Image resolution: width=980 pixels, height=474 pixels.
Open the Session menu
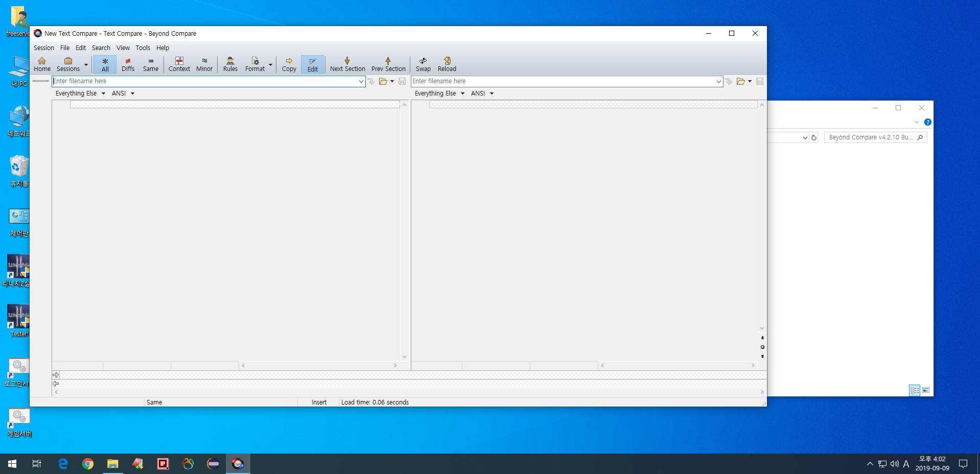coord(44,48)
